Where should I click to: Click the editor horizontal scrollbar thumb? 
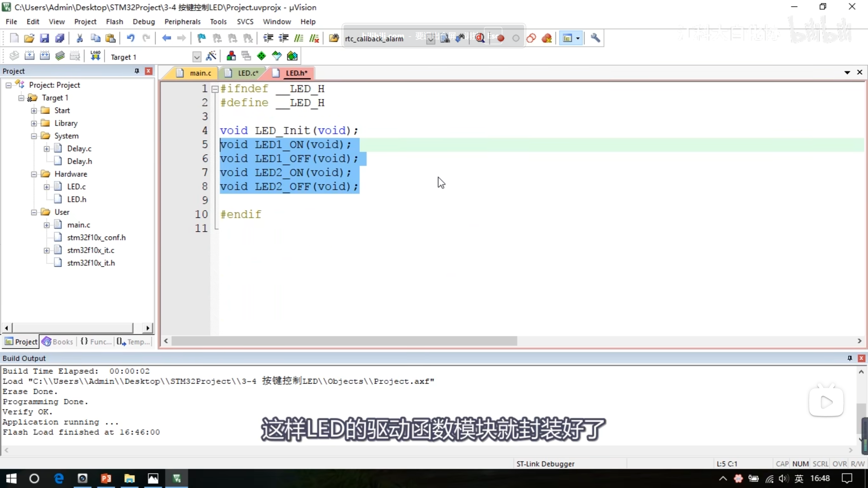[344, 341]
